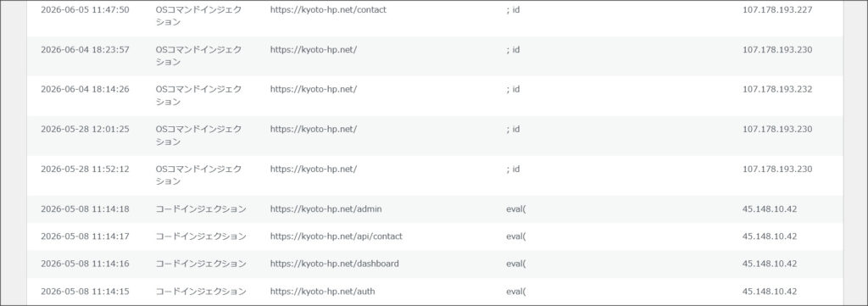868x306 pixels.
Task: Open URL https://kyoto-hp.net/dashboard
Action: click(334, 264)
